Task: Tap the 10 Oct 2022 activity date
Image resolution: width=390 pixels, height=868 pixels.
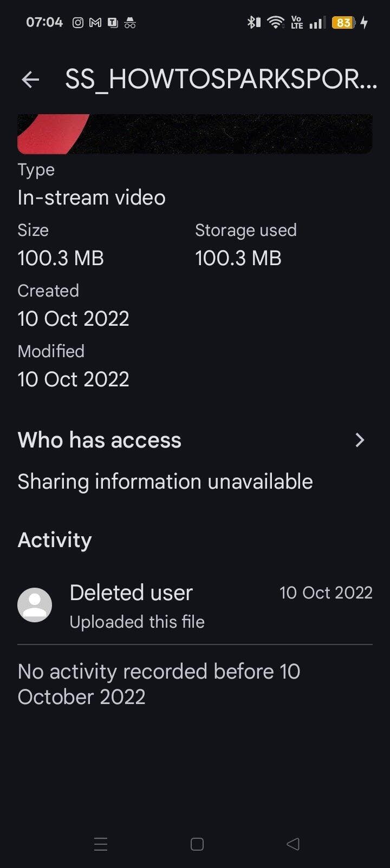Action: pos(326,593)
